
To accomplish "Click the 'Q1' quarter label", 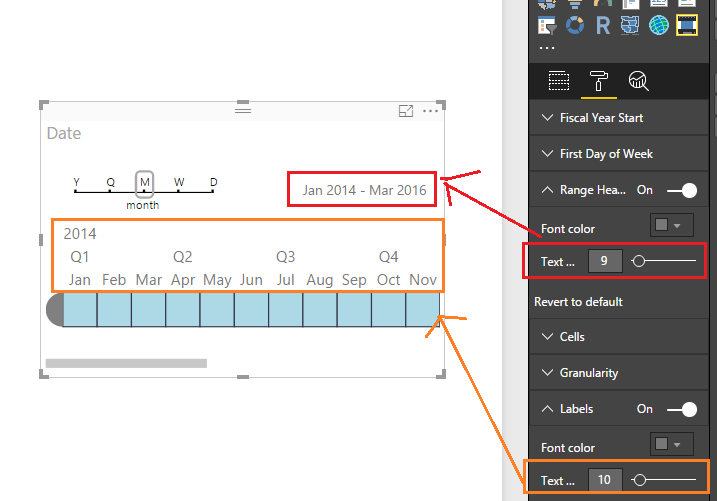I will pos(80,257).
